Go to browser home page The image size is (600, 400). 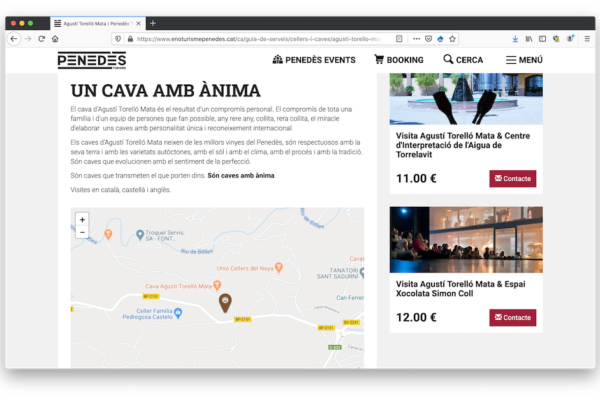(x=55, y=38)
